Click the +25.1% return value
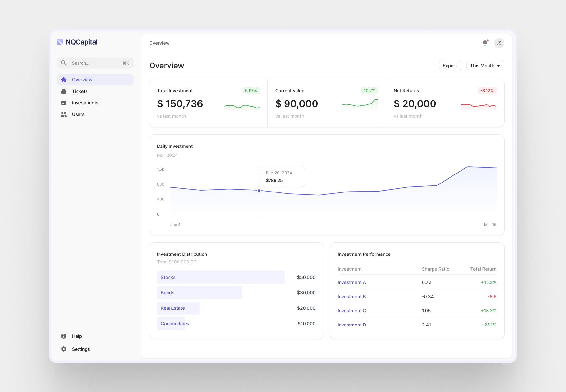Image resolution: width=566 pixels, height=392 pixels. (489, 325)
